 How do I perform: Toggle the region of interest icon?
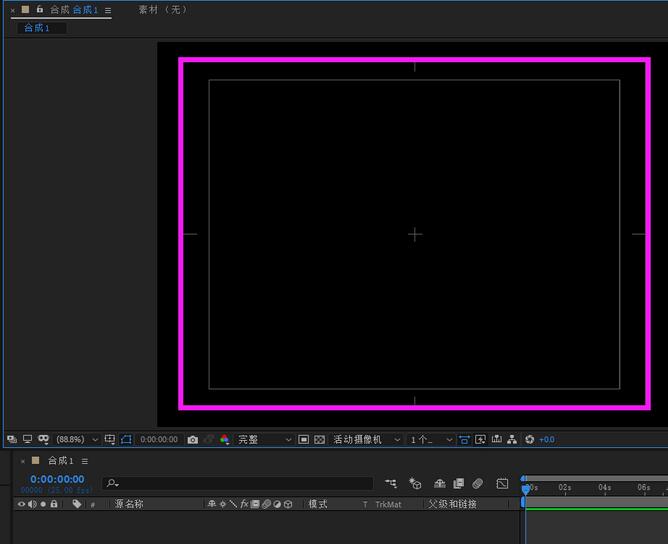(x=304, y=439)
